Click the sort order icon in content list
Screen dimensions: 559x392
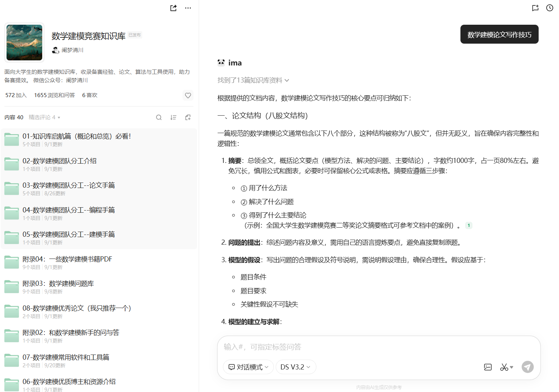(x=173, y=117)
